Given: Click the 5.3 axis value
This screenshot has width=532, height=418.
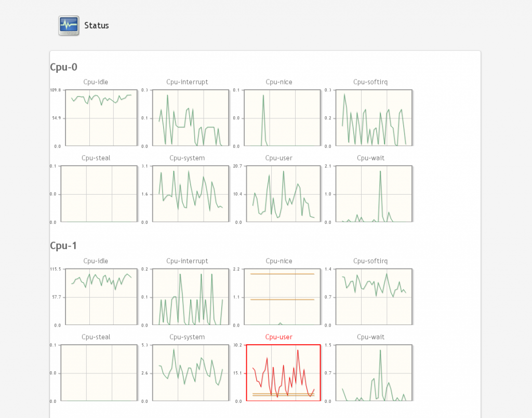Looking at the screenshot, I should (145, 345).
